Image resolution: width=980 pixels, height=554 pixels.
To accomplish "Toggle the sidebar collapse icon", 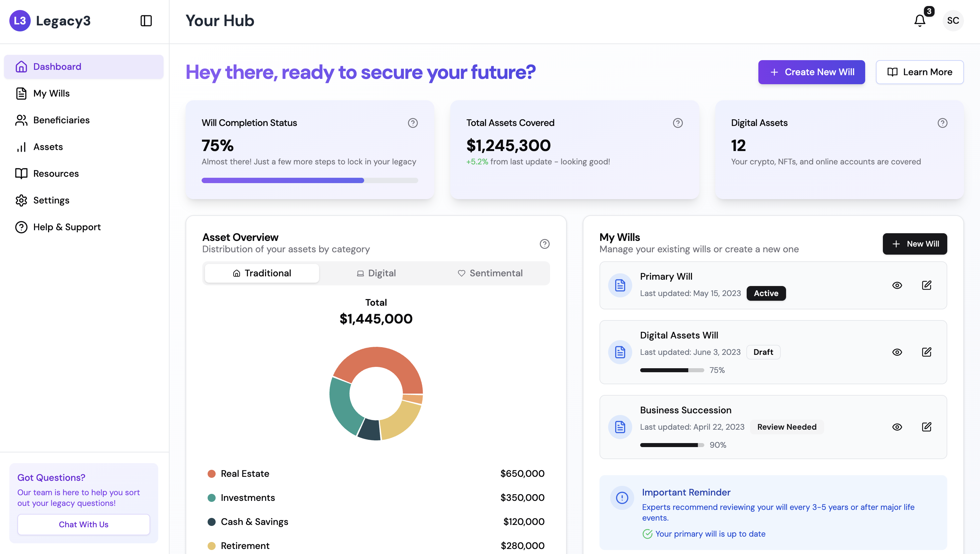I will [x=146, y=21].
